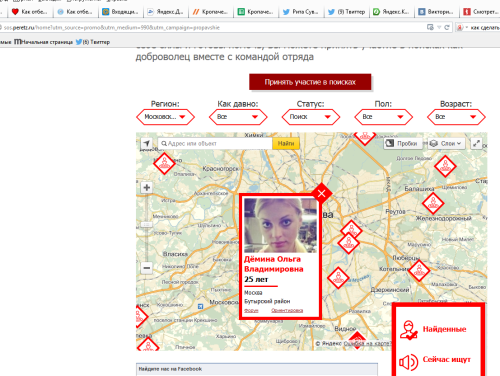
Task: Click the missing person marker near Железнодорожный
Action: pyautogui.click(x=433, y=203)
